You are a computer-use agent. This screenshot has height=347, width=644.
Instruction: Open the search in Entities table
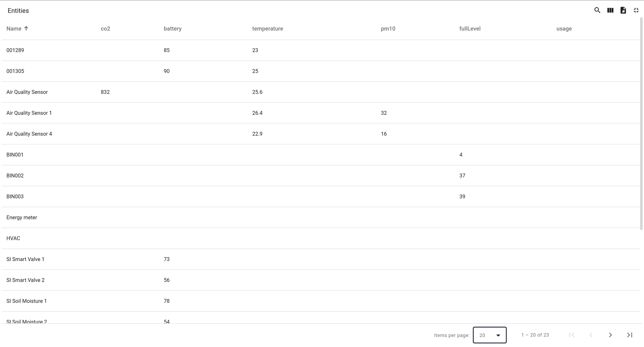tap(597, 10)
